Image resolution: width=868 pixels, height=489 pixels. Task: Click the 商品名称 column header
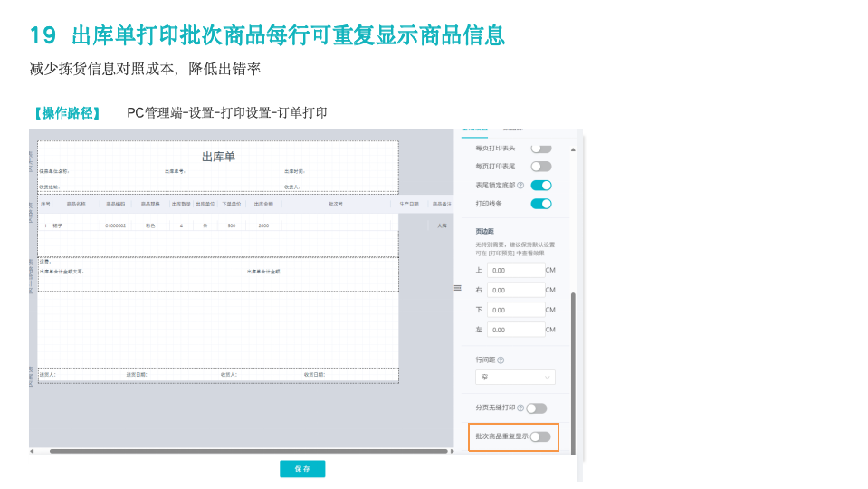[76, 204]
